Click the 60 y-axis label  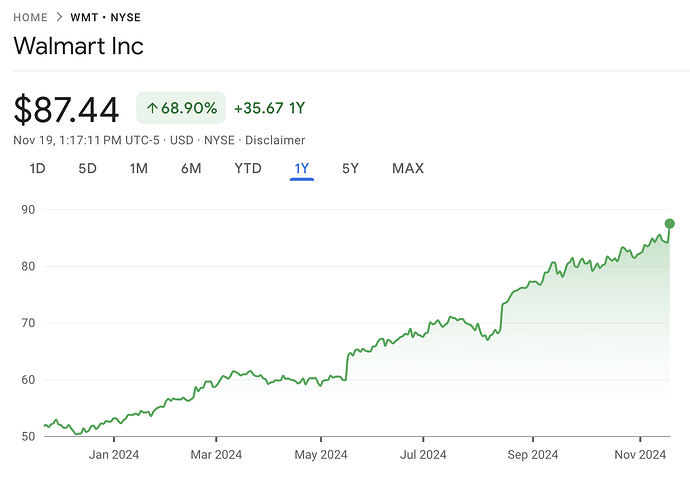pos(28,379)
